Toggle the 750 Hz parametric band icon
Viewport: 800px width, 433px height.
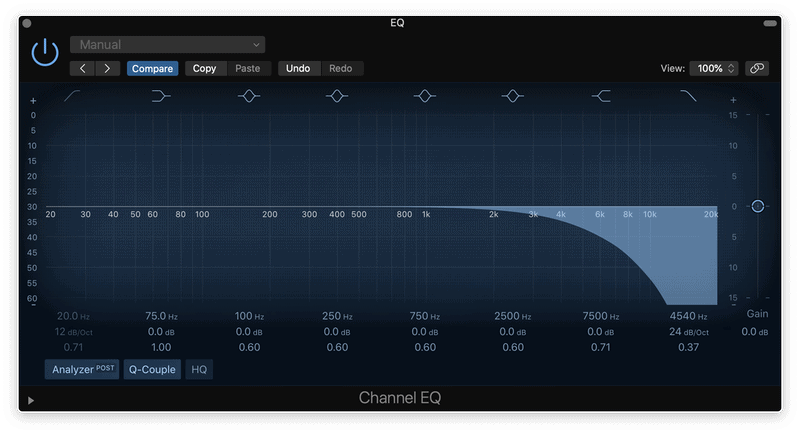point(425,96)
